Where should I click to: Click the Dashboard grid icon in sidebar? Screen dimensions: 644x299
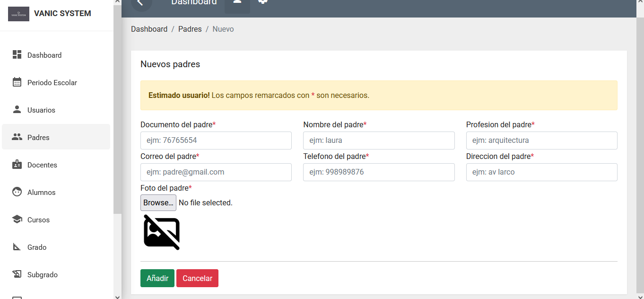17,55
